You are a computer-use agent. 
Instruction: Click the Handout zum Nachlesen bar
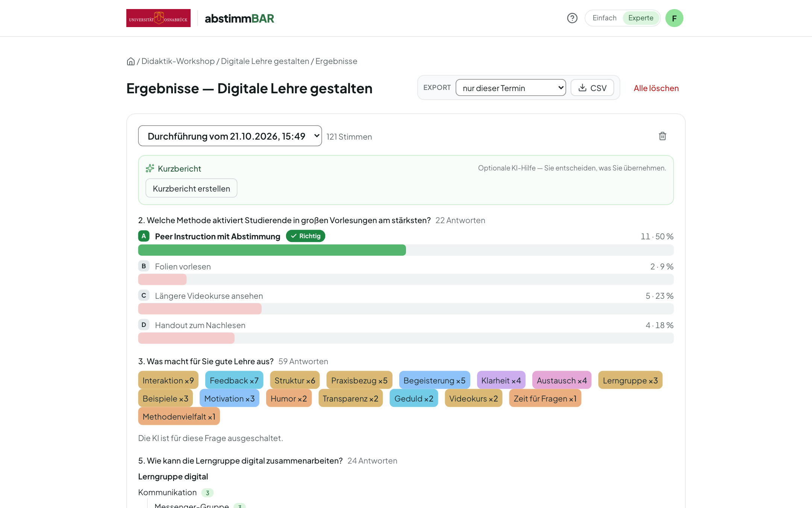[x=186, y=338]
